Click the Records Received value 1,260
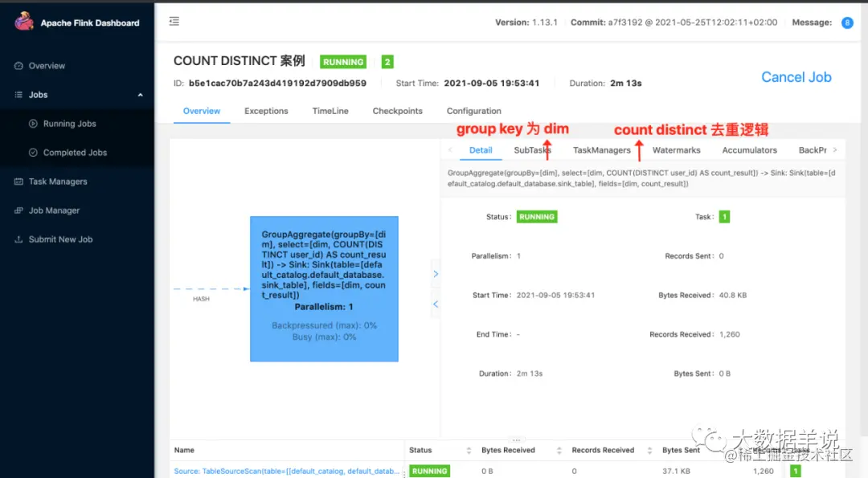868x478 pixels. (730, 335)
